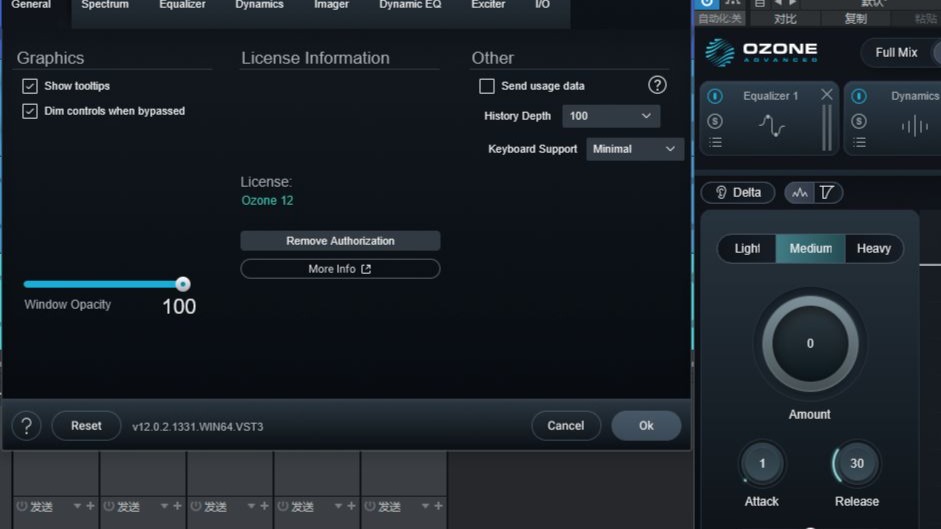Solo the Equalizer 1 module
This screenshot has height=529, width=941.
[715, 121]
